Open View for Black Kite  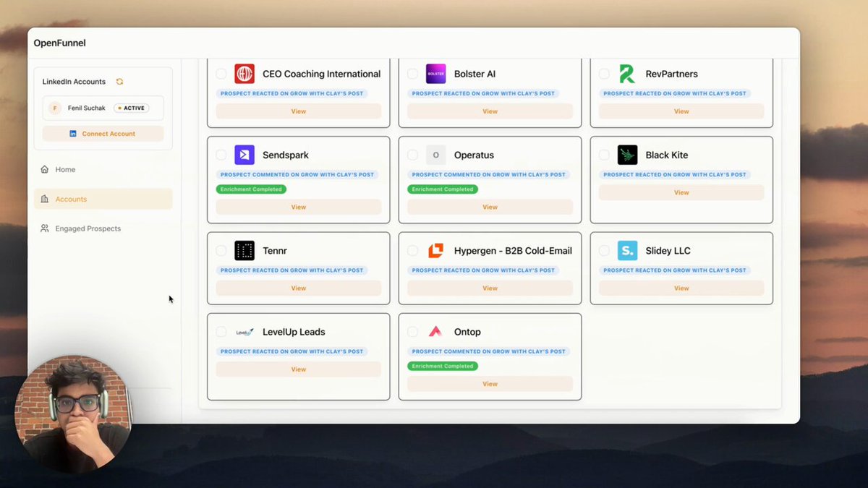[681, 192]
